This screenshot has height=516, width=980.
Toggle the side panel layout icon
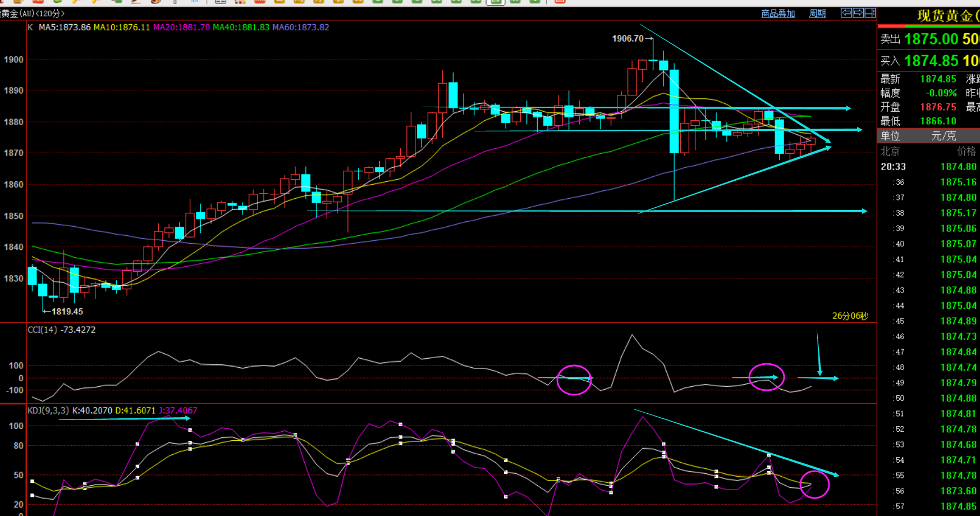[x=870, y=13]
